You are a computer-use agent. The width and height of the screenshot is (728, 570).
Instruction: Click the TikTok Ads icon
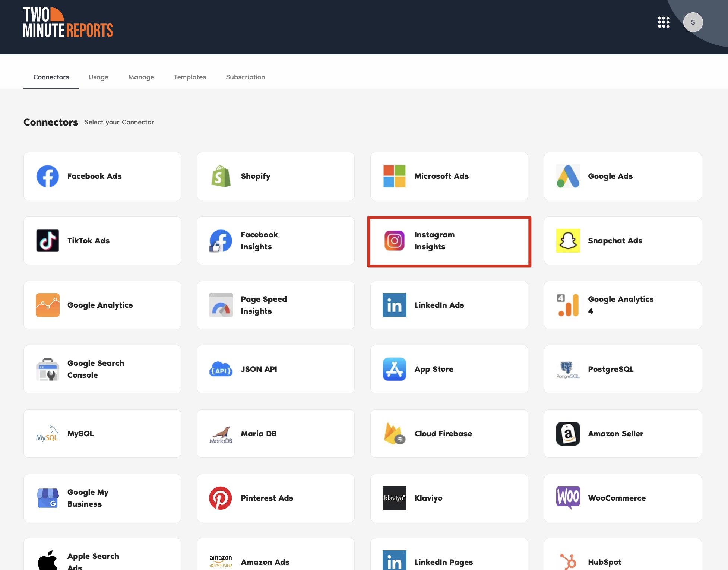tap(48, 241)
